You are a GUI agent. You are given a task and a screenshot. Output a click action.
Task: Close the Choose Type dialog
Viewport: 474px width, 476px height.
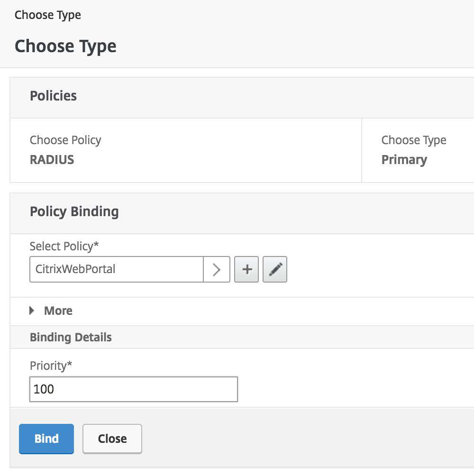click(112, 439)
